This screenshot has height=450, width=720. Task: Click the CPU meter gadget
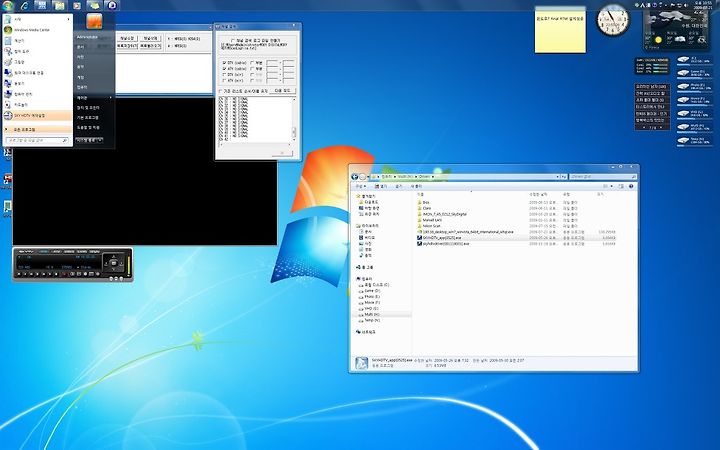652,66
